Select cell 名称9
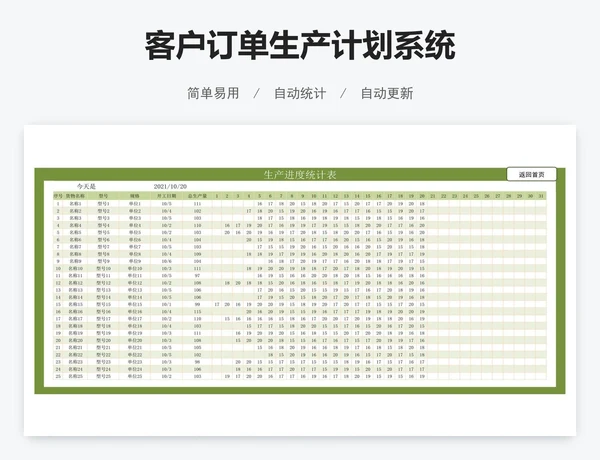600x460 pixels. [x=75, y=261]
